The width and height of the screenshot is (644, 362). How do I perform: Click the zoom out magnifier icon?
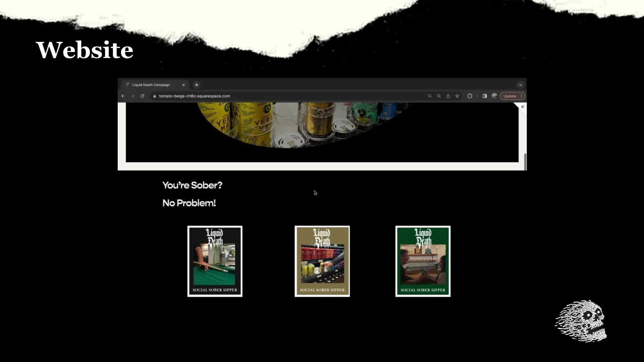click(439, 96)
